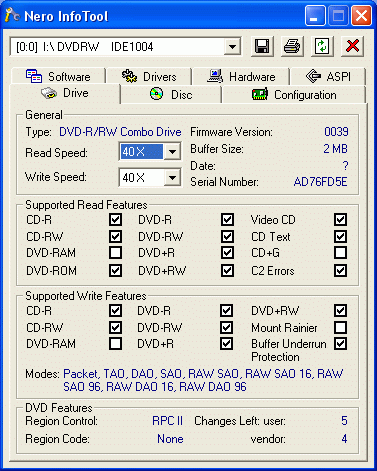Toggle CD+G read feature checkbox

coord(340,253)
